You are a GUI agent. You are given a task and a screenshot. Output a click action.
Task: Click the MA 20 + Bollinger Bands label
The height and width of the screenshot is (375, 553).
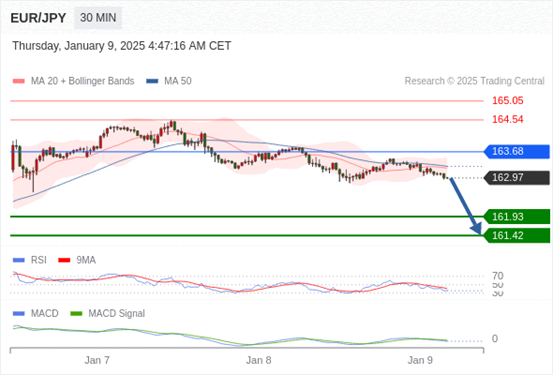[x=83, y=81]
